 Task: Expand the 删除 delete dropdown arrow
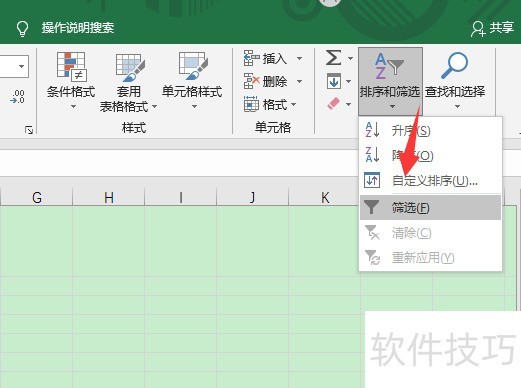299,81
